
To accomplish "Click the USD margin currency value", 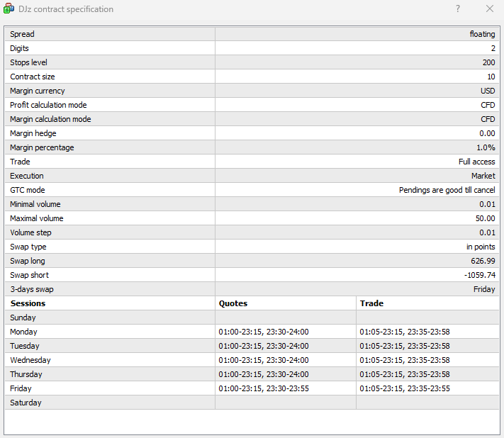I will point(488,91).
